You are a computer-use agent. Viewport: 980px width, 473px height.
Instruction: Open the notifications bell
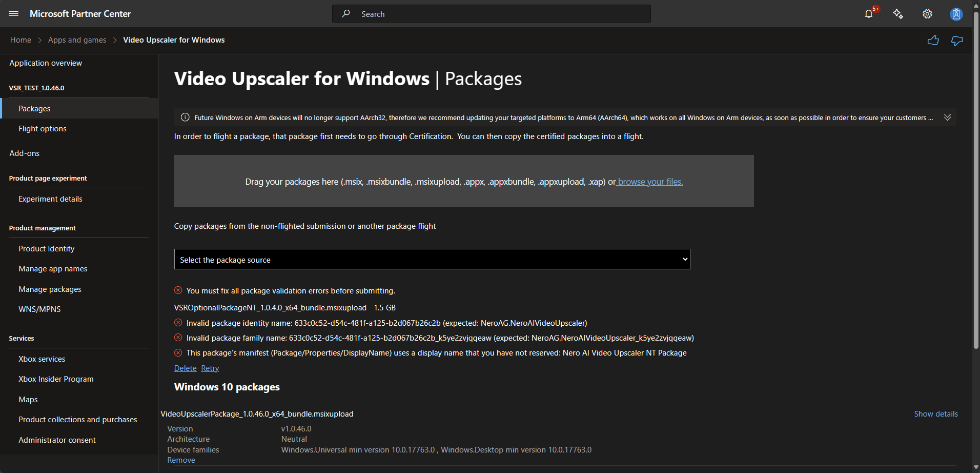[869, 14]
